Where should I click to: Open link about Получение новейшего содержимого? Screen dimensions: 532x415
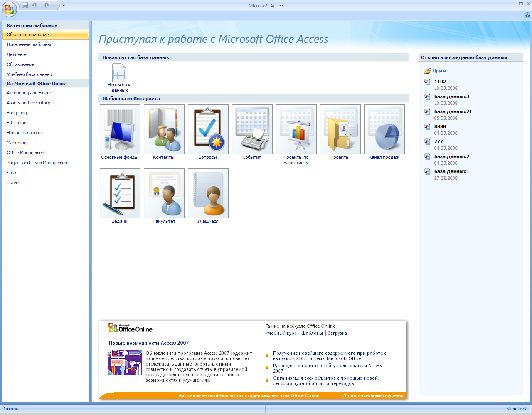point(330,356)
